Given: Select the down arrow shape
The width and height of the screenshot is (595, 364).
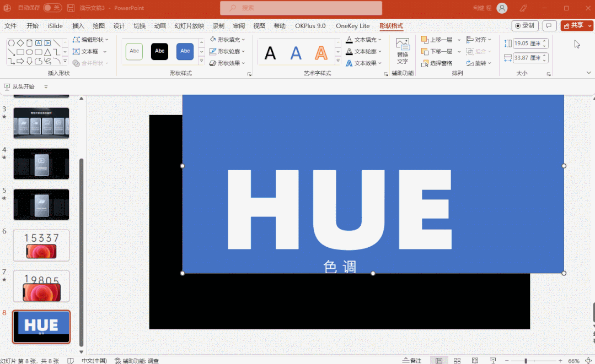Looking at the screenshot, I should point(30,61).
